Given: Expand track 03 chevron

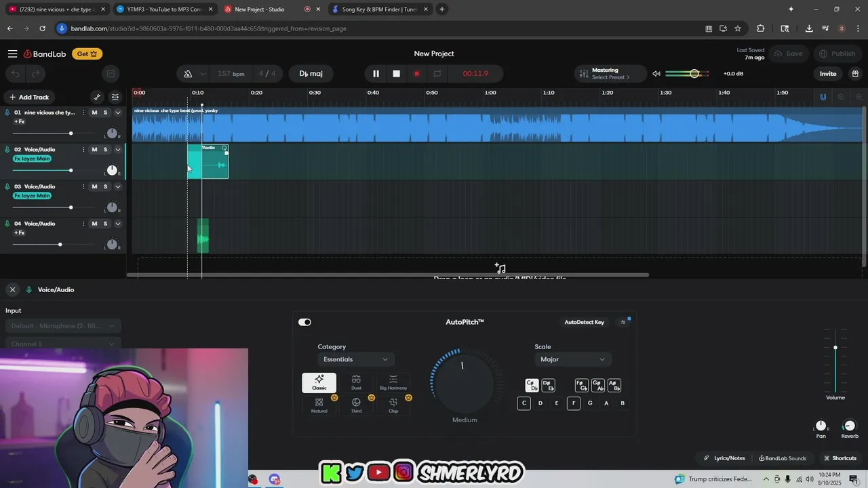Looking at the screenshot, I should pos(118,186).
